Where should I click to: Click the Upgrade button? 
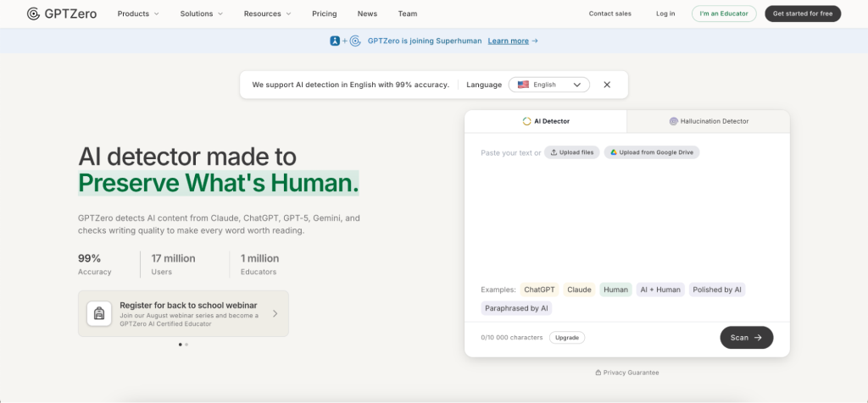click(567, 337)
